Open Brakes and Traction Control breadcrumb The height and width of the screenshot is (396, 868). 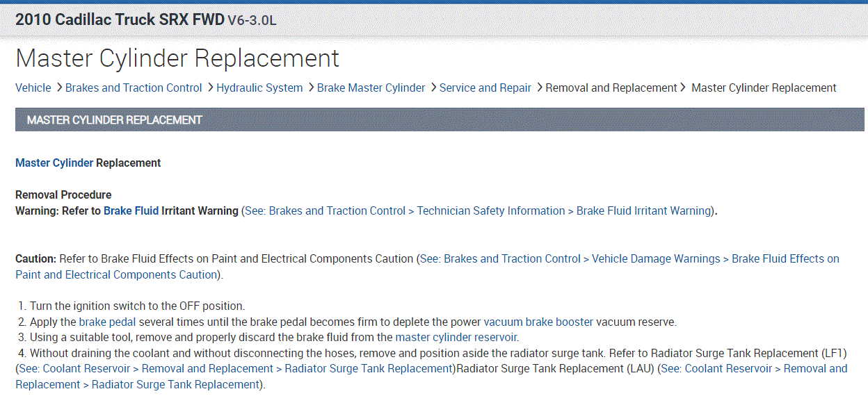pos(134,88)
